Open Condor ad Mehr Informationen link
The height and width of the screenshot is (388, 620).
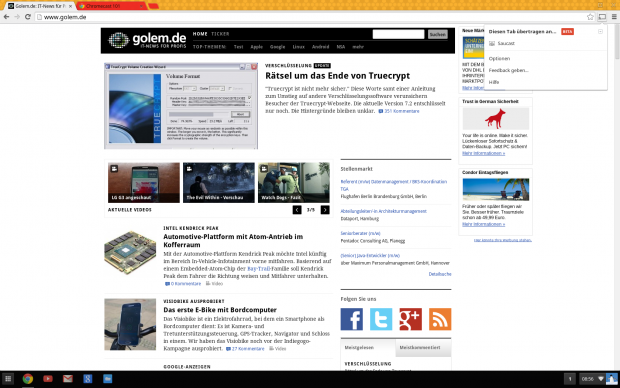(483, 224)
